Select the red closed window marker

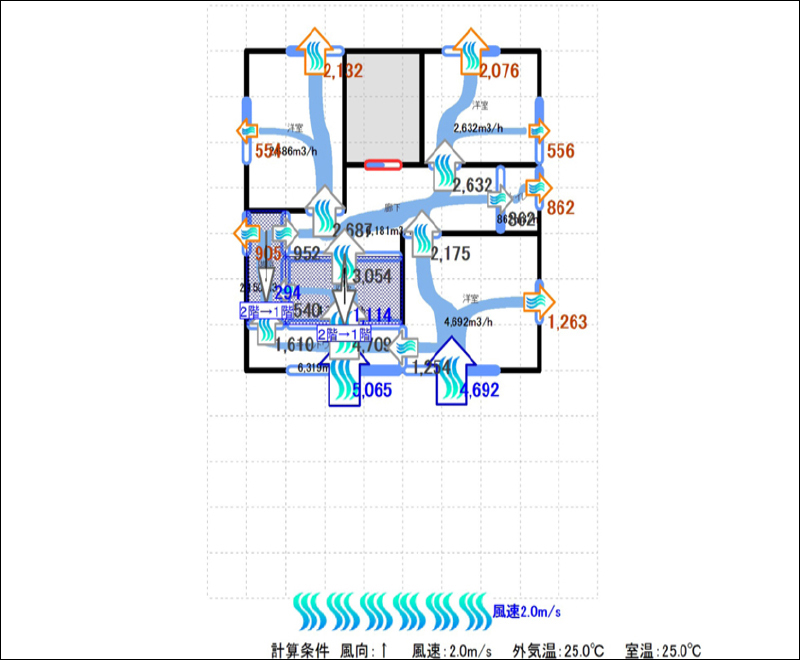[383, 165]
